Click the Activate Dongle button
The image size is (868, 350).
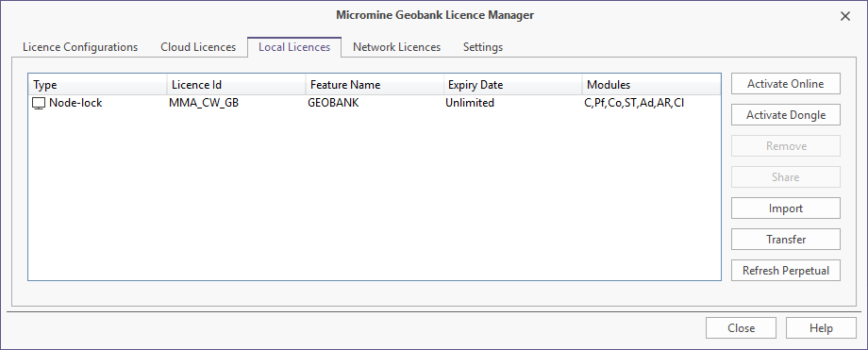point(786,115)
